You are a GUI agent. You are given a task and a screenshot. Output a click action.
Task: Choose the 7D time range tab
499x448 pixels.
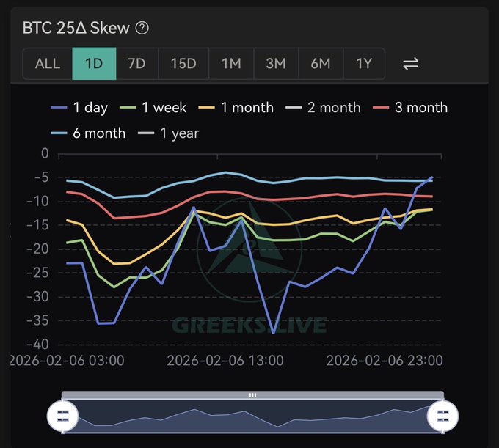(x=136, y=64)
